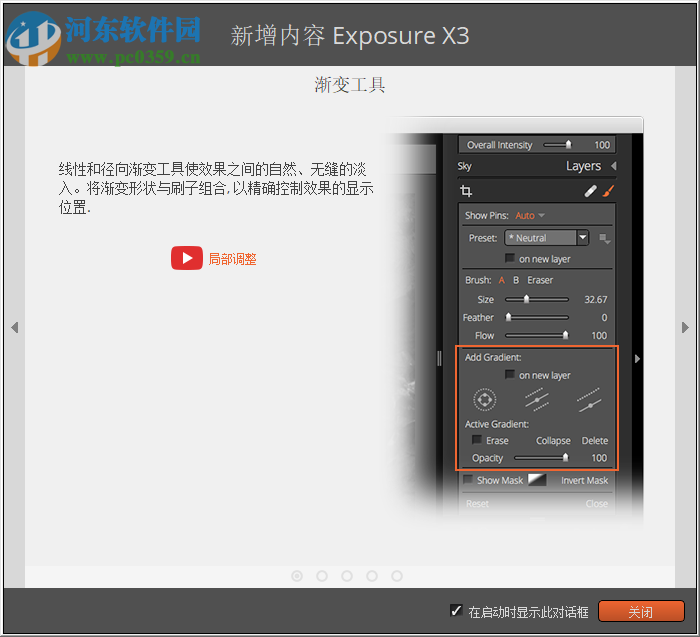Image resolution: width=700 pixels, height=637 pixels.
Task: Select the crop tool icon
Action: pos(466,191)
